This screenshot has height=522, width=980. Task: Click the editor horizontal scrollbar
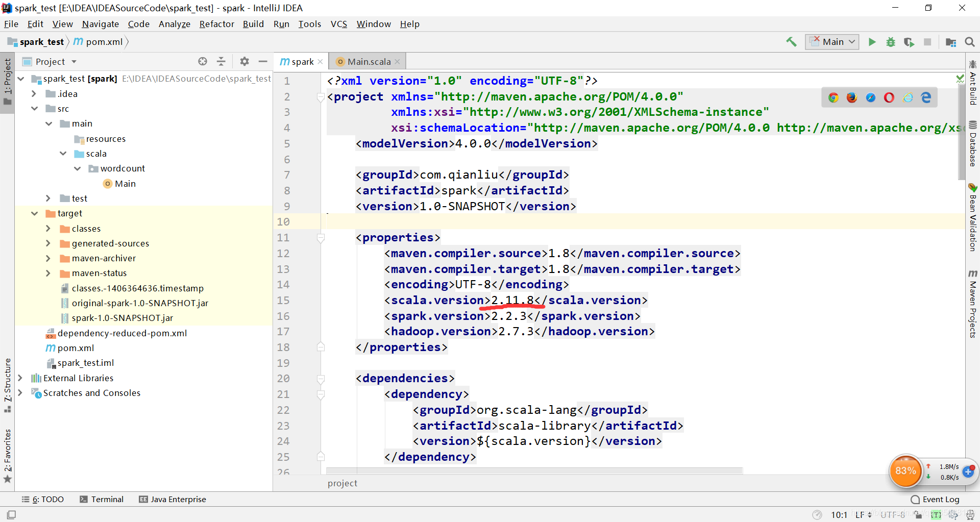point(534,470)
